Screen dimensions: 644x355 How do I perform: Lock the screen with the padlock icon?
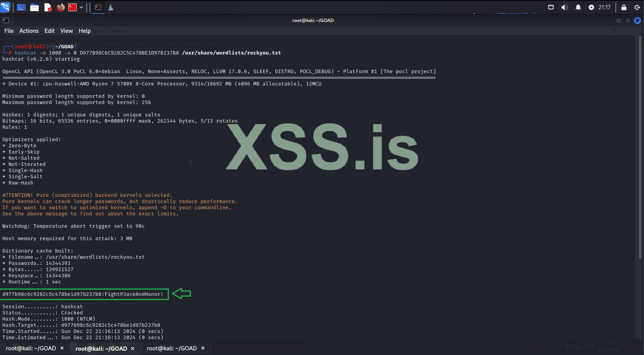[x=624, y=7]
